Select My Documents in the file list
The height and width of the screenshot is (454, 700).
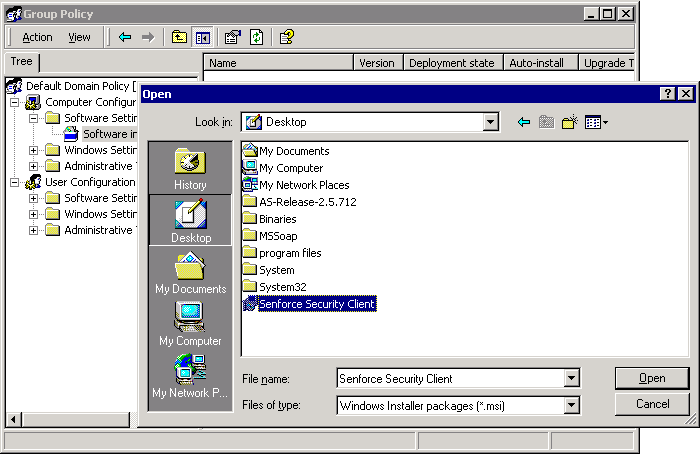286,151
